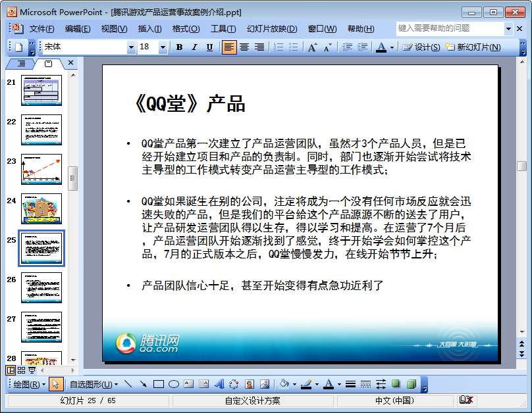Select the Oval drawing tool
The image size is (532, 413).
point(174,384)
